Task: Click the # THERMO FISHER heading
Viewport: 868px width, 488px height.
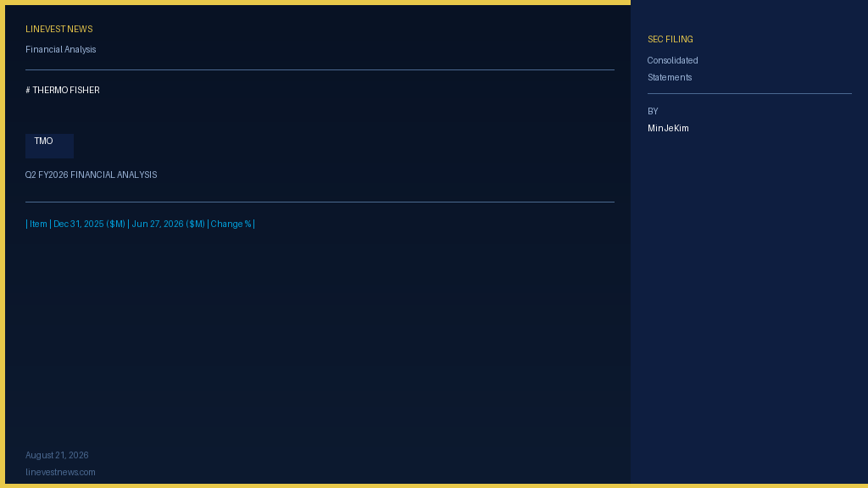Action: point(63,90)
